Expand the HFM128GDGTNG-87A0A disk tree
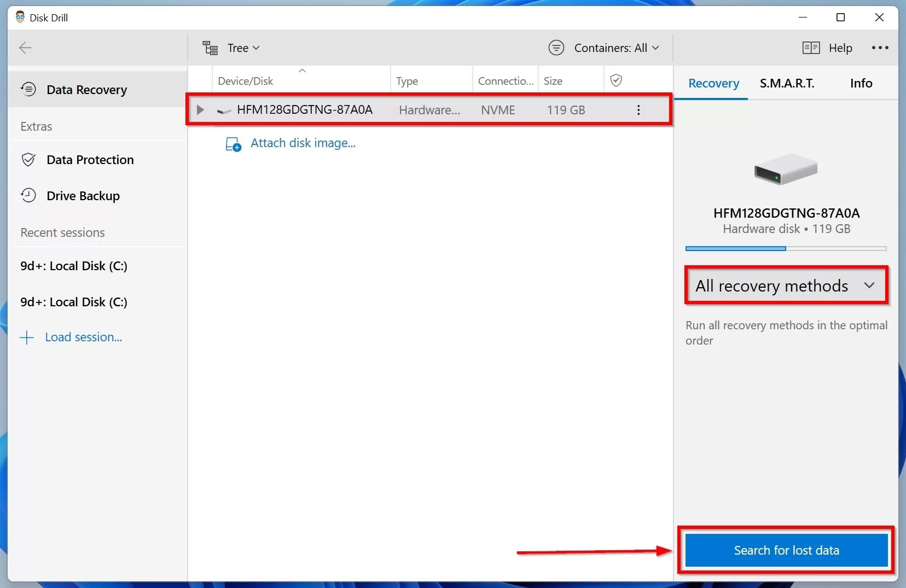The image size is (906, 588). 200,110
